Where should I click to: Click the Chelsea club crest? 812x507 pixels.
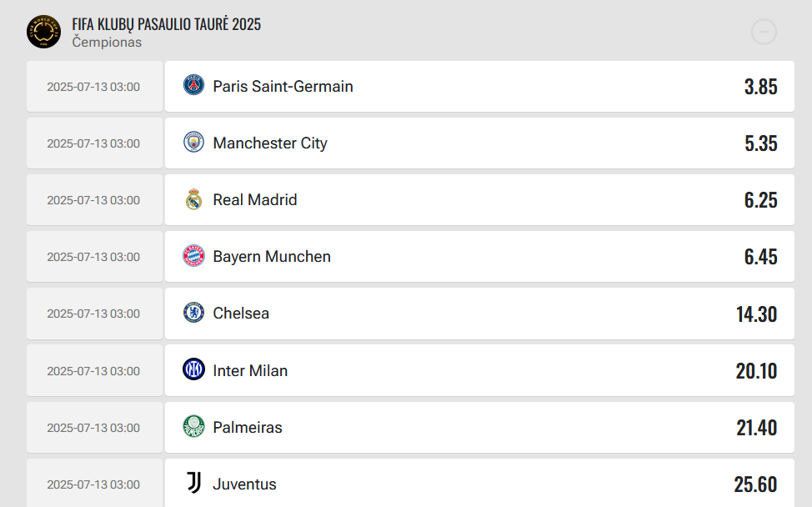[x=193, y=313]
